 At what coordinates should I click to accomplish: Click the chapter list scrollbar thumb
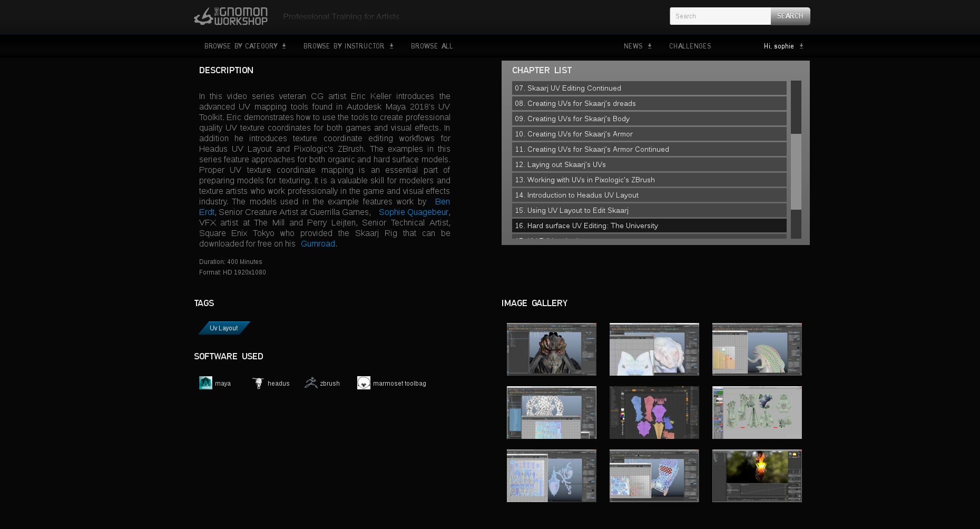[x=796, y=171]
